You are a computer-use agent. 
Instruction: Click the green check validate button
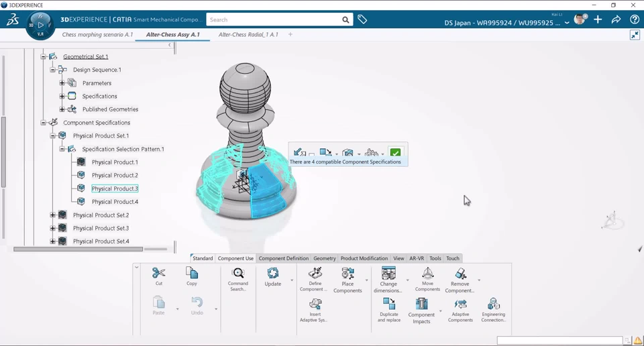pos(395,153)
